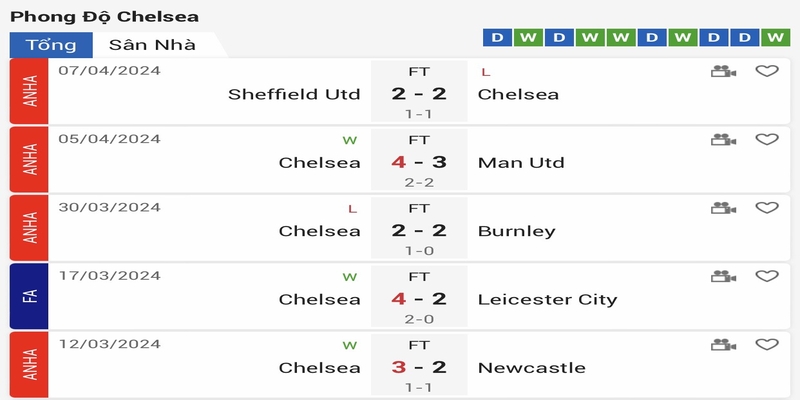Click heart icon on Newcastle row

[767, 344]
